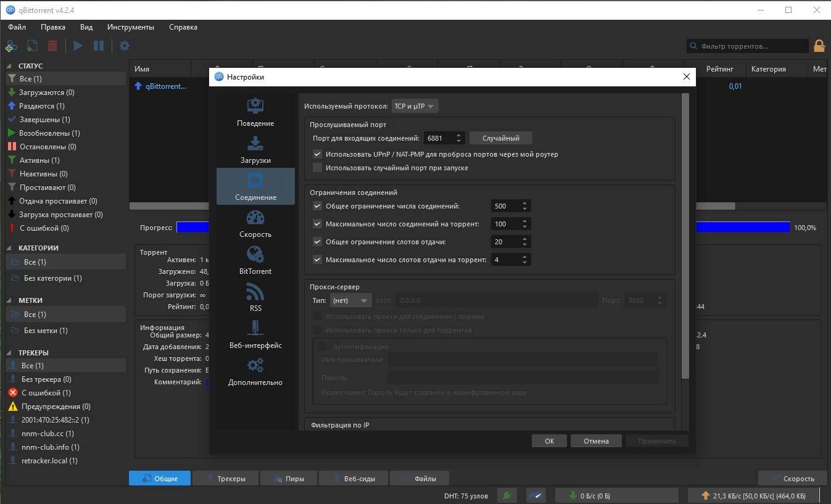
Task: Click the incoming port 6881 spinner arrows
Action: coord(458,138)
